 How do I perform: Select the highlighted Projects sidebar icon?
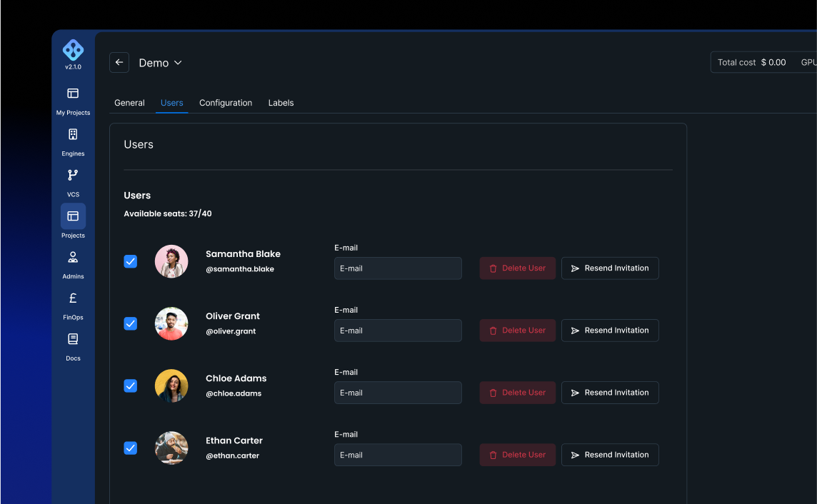73,216
